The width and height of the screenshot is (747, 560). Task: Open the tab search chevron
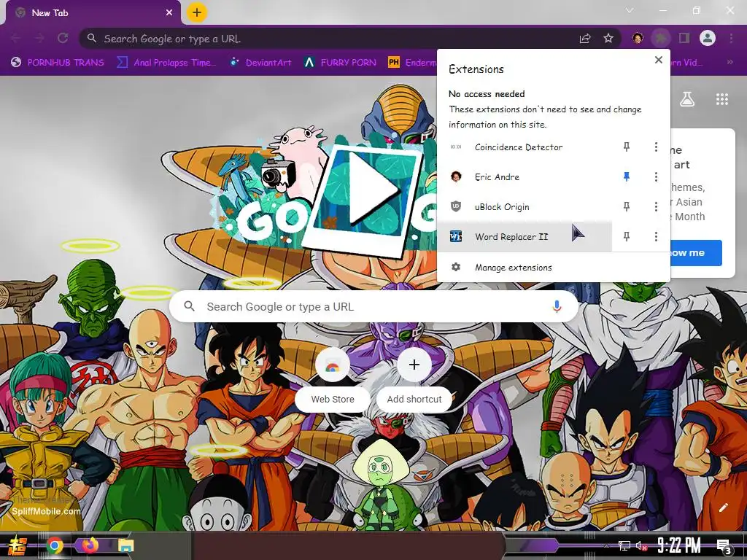[630, 10]
